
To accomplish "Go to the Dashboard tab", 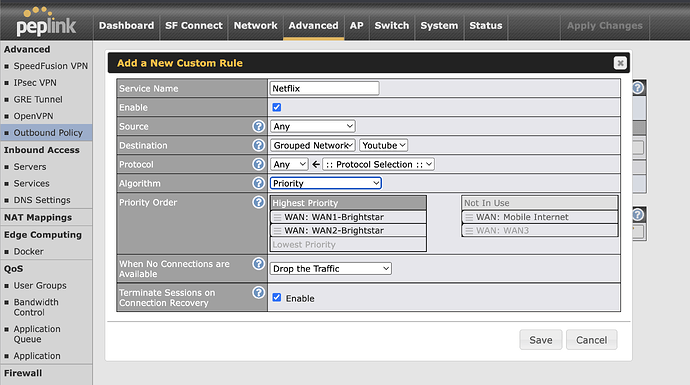I will pos(126,26).
